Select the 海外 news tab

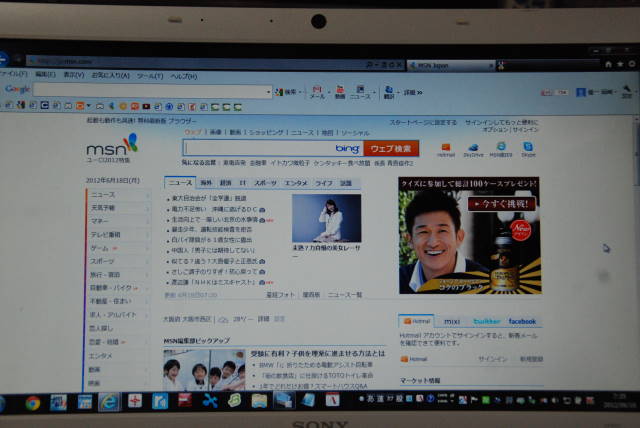pos(206,183)
